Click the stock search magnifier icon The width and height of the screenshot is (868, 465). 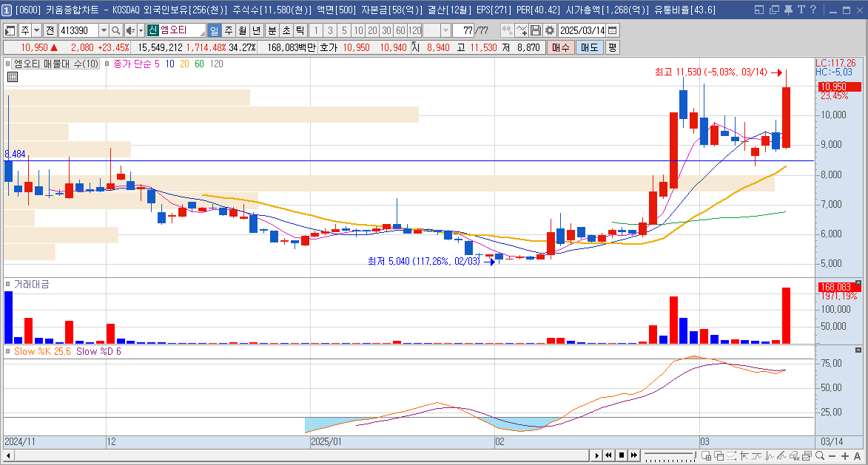(115, 30)
